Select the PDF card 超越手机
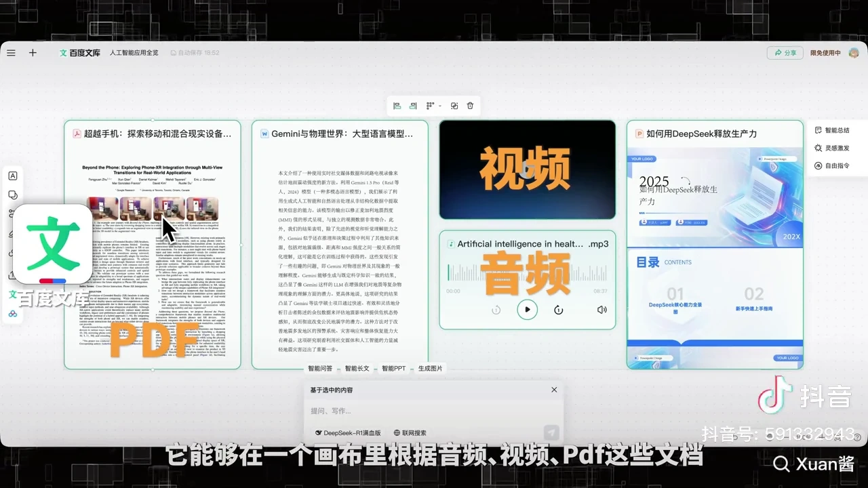This screenshot has height=488, width=868. (x=153, y=245)
